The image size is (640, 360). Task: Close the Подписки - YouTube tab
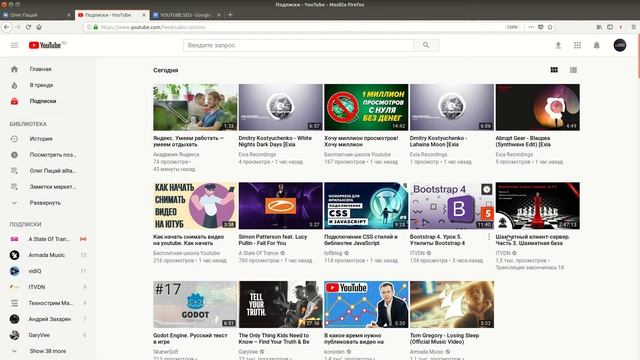[x=144, y=15]
